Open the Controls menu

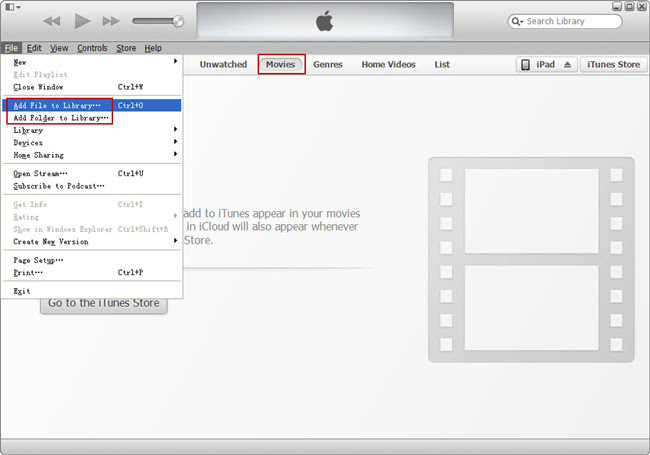(x=92, y=48)
